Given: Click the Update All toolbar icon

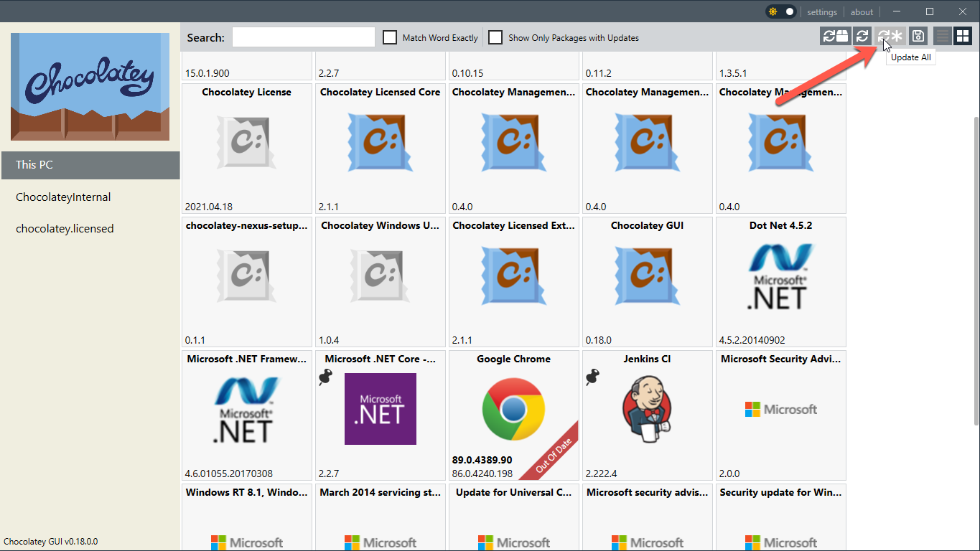Looking at the screenshot, I should point(890,36).
